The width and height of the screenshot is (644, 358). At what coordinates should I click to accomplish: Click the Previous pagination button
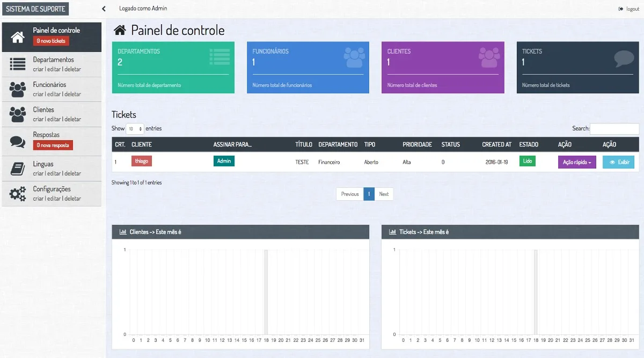pyautogui.click(x=350, y=194)
